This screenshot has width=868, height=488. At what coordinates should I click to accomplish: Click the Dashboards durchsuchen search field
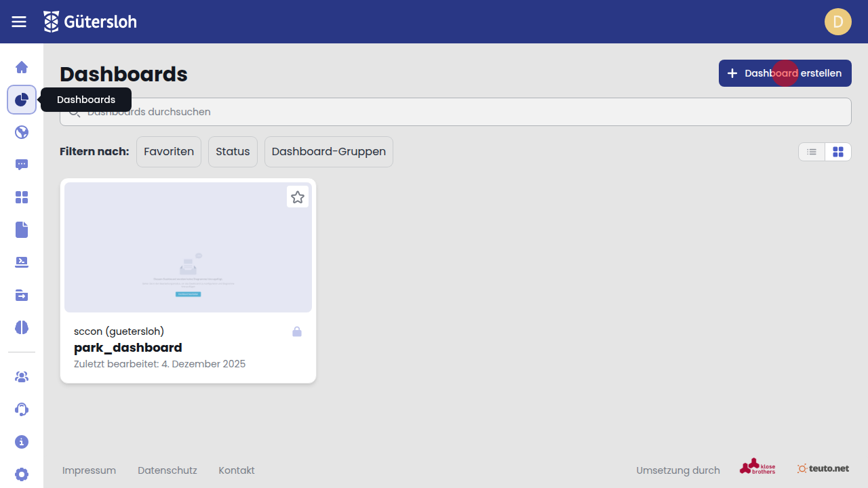pos(455,112)
